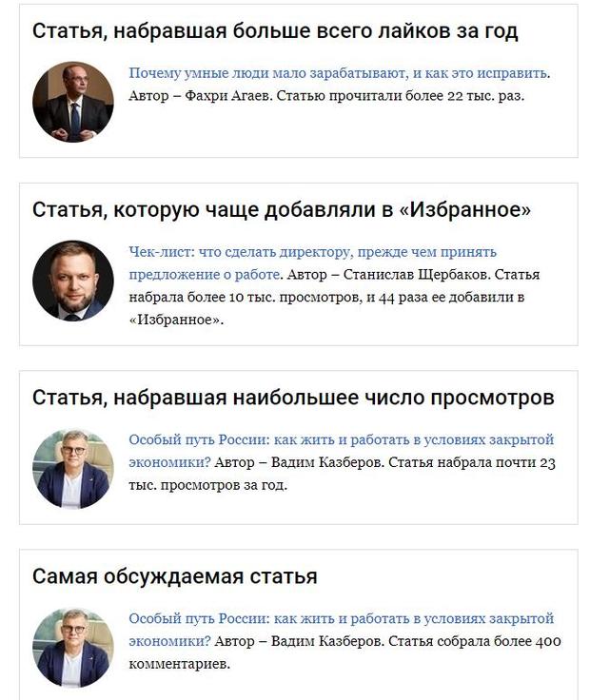Screen dimensions: 590x700
Task: Click the word 'комментариев.' in the last card
Action: (180, 664)
